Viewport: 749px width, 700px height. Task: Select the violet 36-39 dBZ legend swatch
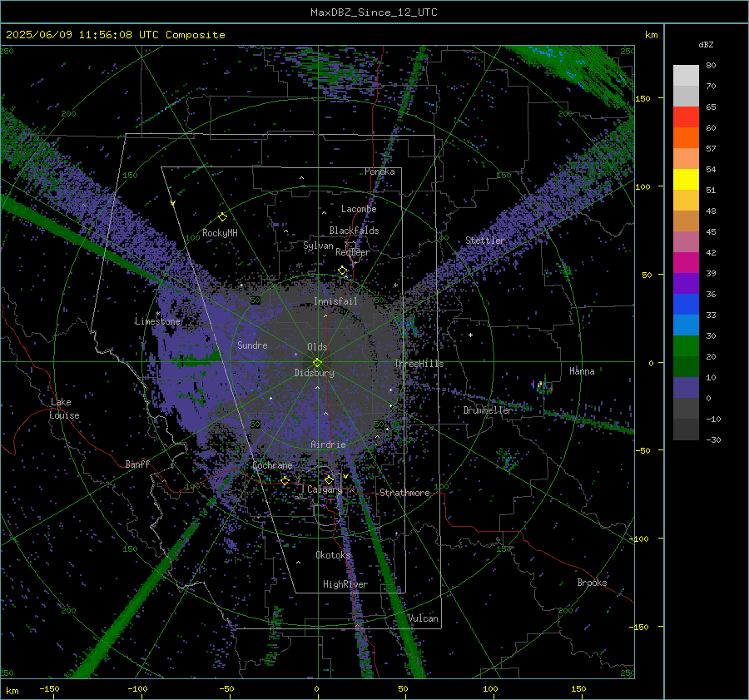tap(686, 283)
